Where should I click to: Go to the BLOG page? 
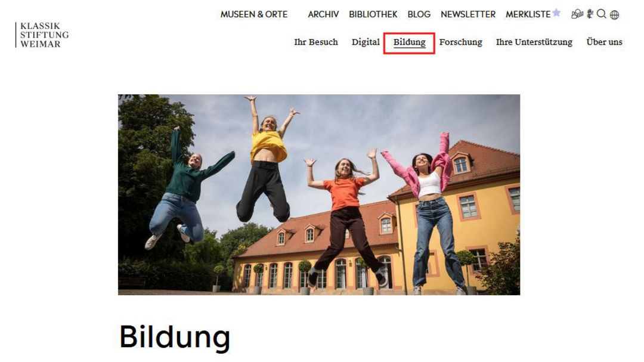[x=419, y=14]
